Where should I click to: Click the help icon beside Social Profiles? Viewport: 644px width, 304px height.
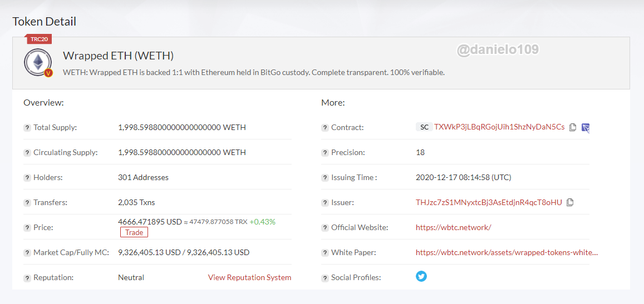click(x=325, y=278)
